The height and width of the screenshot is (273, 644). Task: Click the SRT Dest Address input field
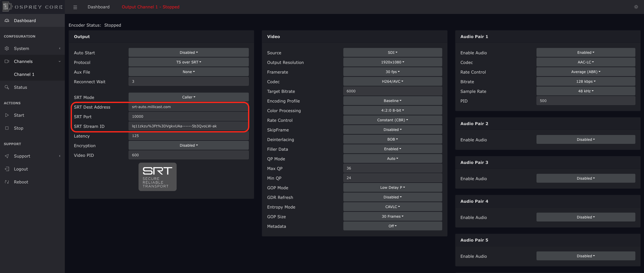tap(189, 107)
